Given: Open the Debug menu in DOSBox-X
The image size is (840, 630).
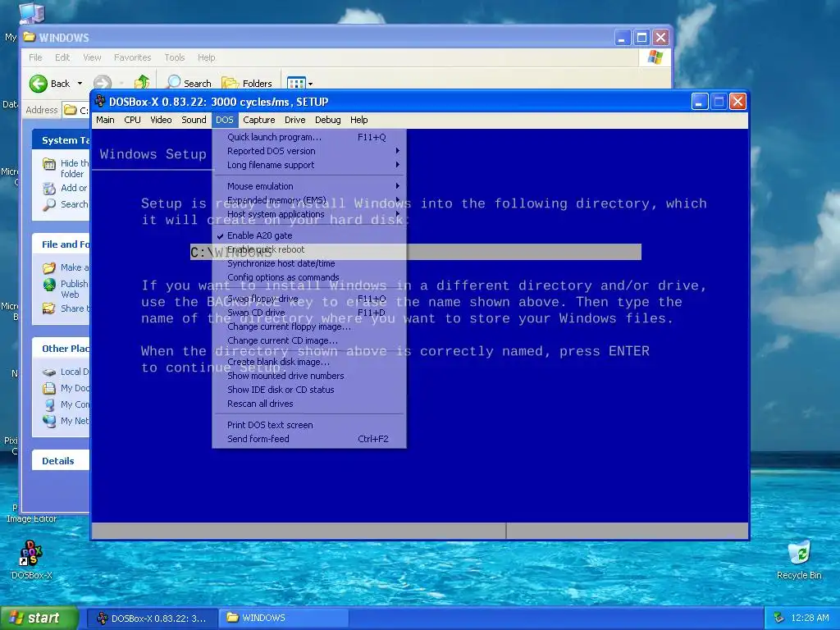Looking at the screenshot, I should (327, 120).
